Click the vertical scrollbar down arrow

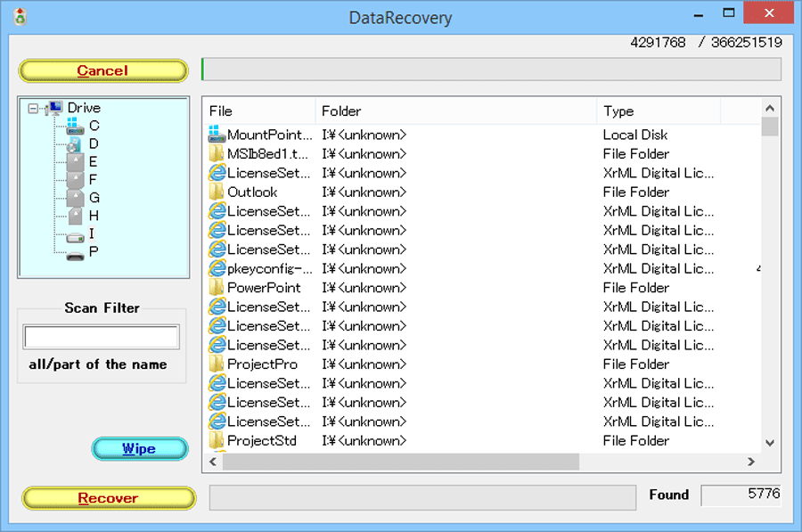(x=770, y=443)
